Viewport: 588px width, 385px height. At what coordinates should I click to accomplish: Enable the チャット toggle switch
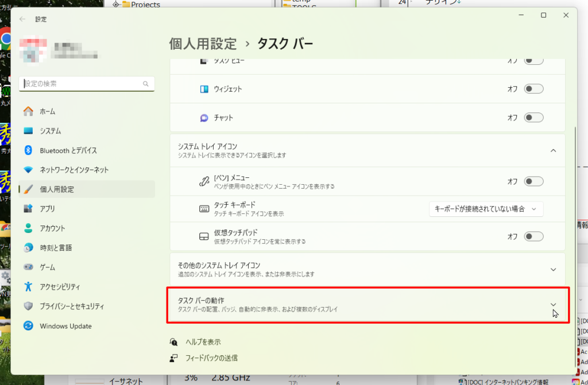533,118
